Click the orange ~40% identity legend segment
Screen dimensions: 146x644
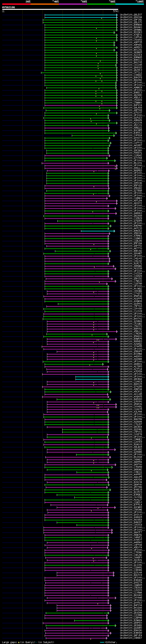coord(45,4)
